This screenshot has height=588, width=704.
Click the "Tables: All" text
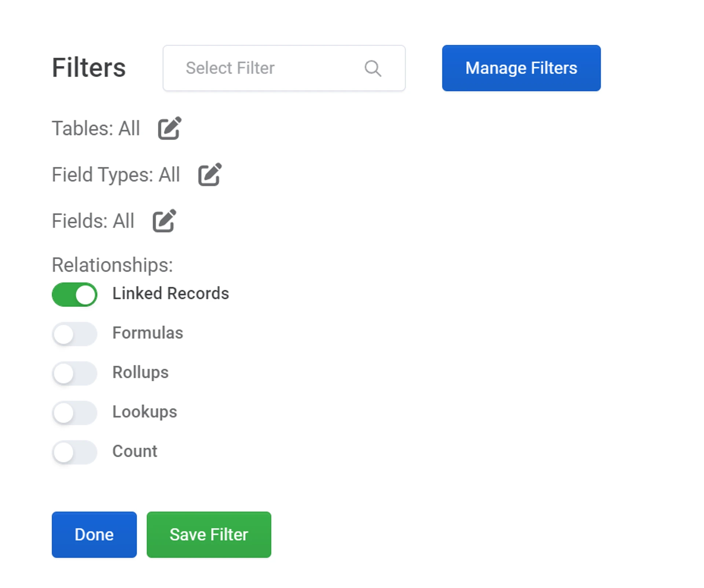point(96,129)
